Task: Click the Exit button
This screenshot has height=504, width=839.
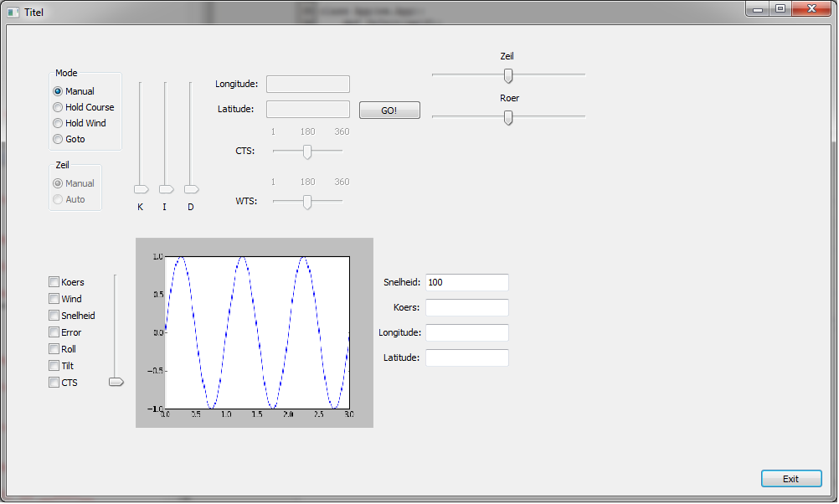Action: point(790,479)
